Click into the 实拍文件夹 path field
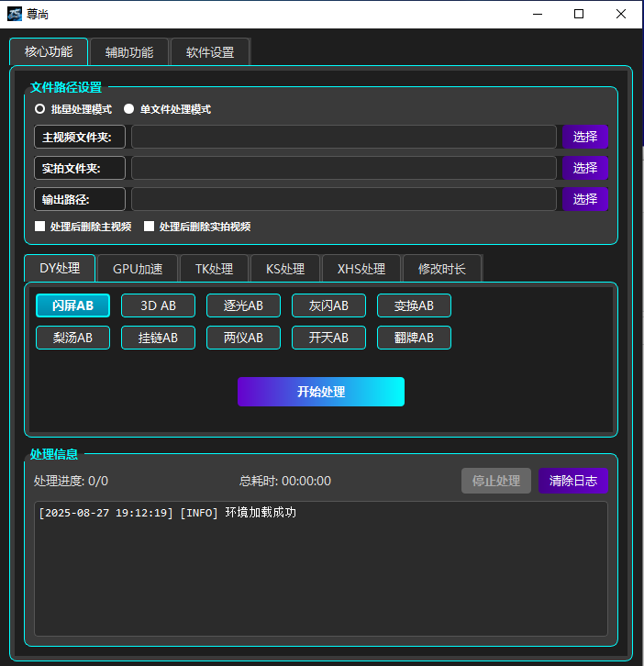Image resolution: width=644 pixels, height=666 pixels. pos(344,168)
